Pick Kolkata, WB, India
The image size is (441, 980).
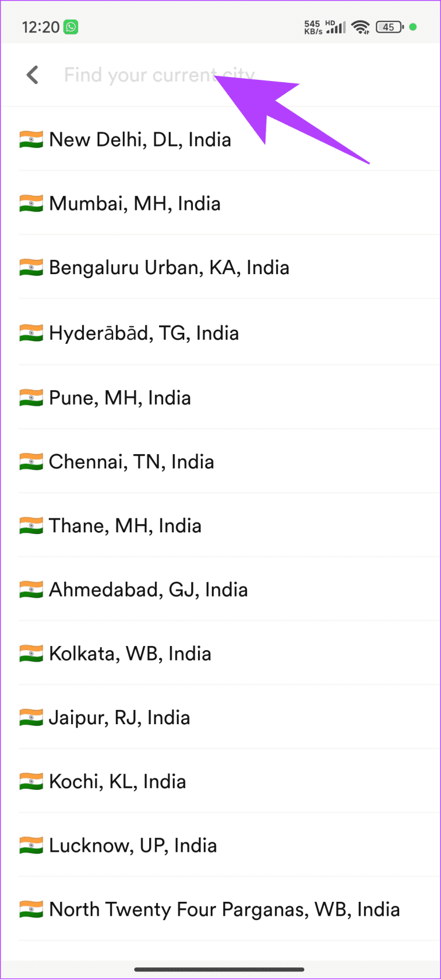(130, 654)
